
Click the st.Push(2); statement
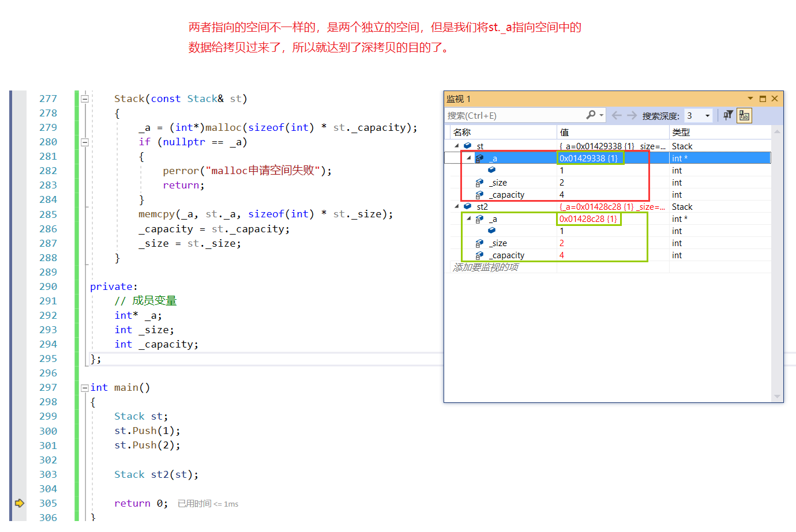tap(147, 445)
